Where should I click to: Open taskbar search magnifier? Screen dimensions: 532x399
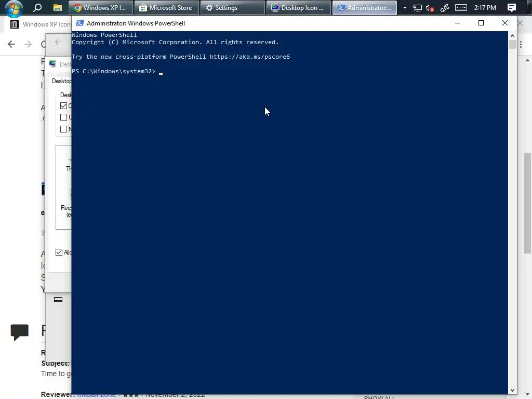[x=37, y=7]
